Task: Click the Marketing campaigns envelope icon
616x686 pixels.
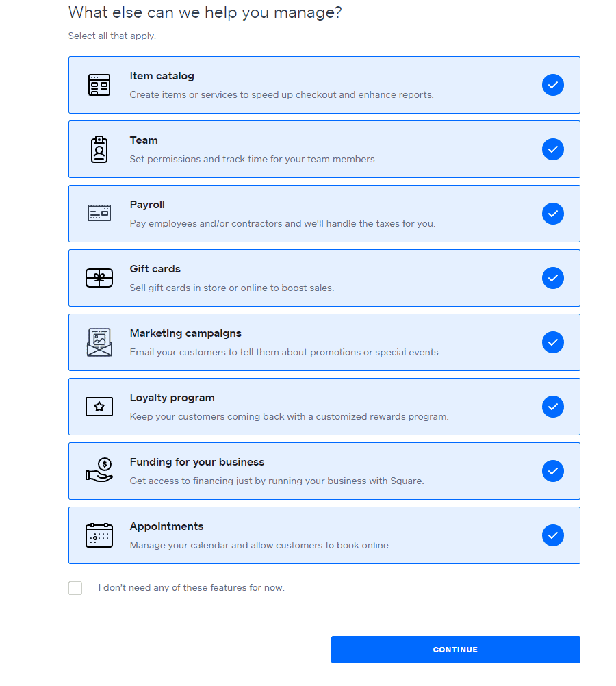Action: pos(99,342)
